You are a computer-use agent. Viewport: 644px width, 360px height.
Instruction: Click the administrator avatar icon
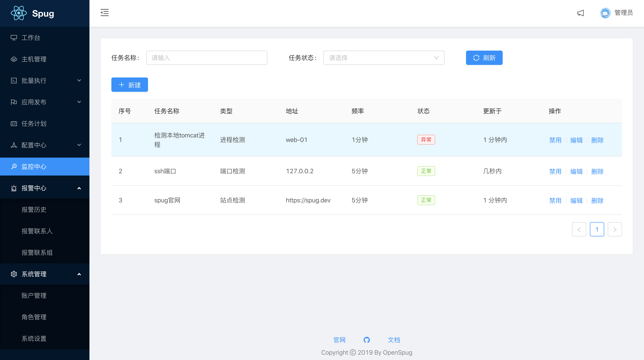click(x=605, y=13)
